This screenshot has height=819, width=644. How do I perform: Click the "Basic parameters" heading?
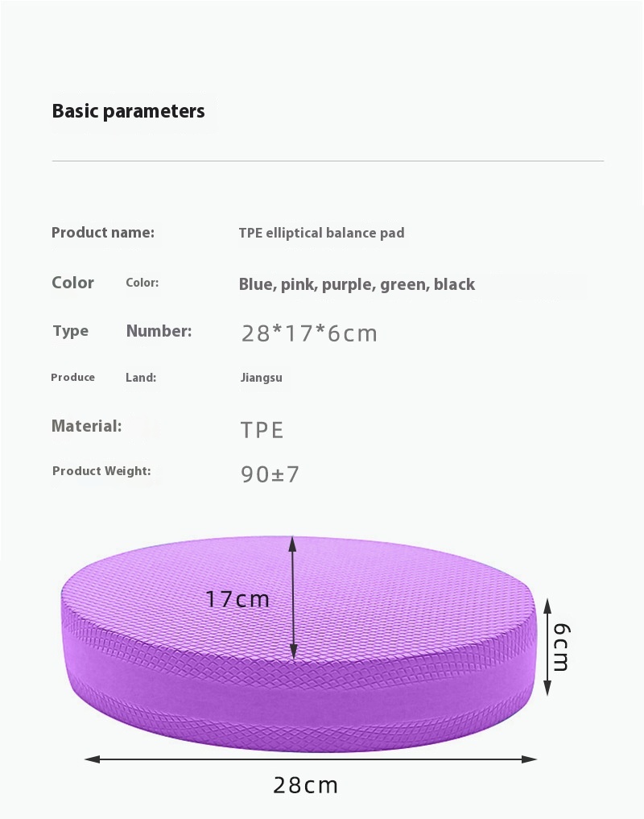[128, 111]
